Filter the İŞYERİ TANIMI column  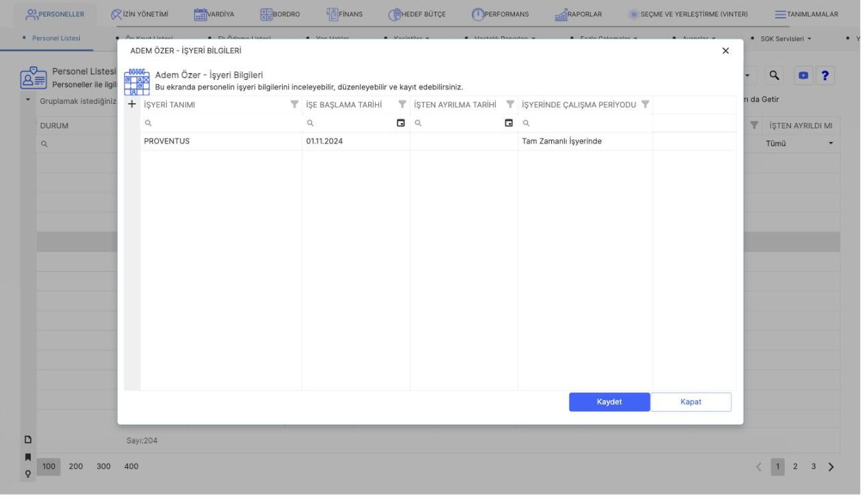click(294, 104)
